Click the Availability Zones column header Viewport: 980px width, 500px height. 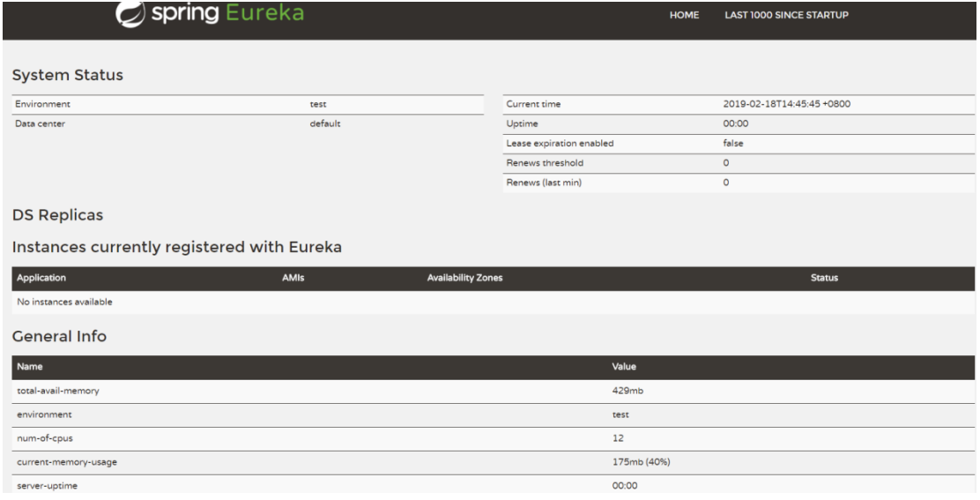(x=464, y=278)
